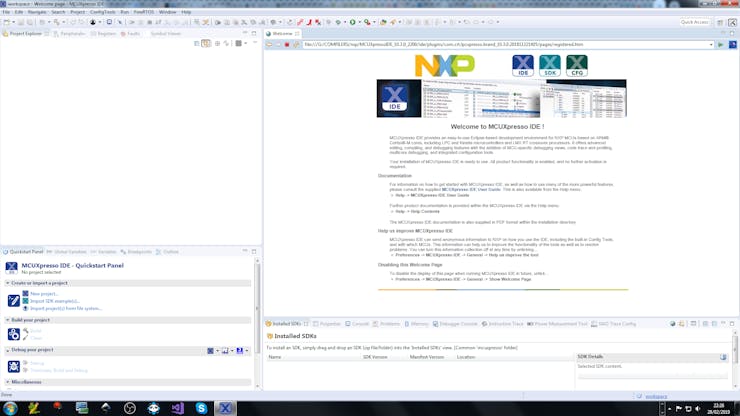Click the first red debug-probe toolbar icon
The width and height of the screenshot is (740, 416).
[300, 22]
